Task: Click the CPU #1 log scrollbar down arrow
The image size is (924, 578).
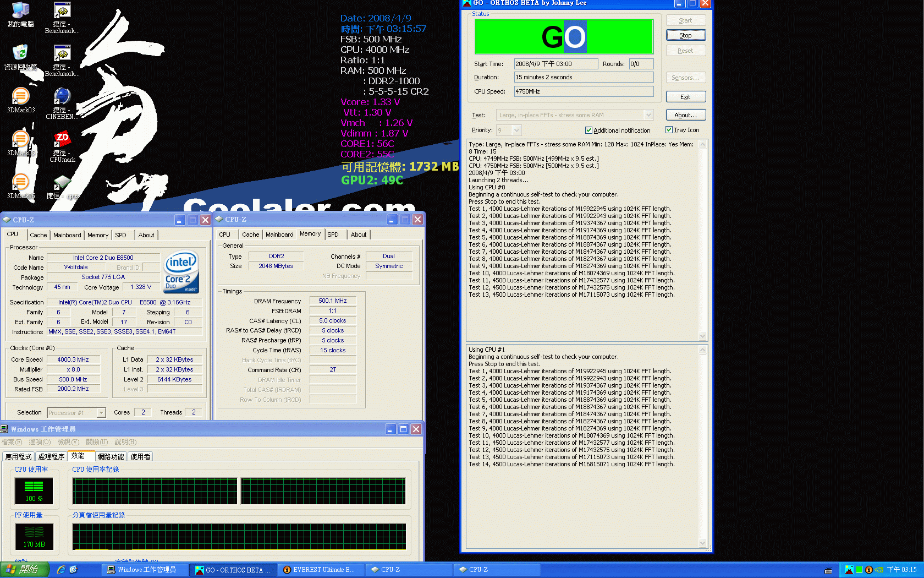Action: [702, 543]
